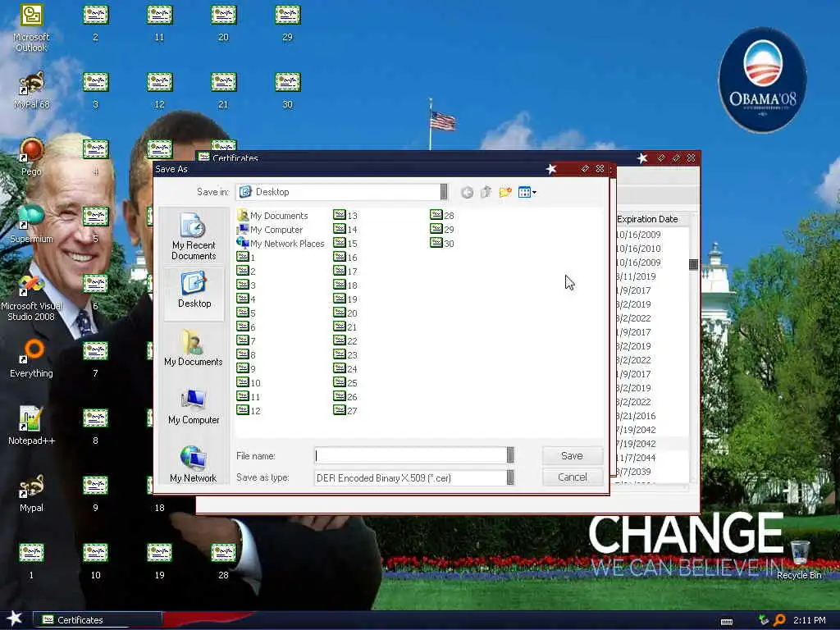Select file 20 in file list
840x630 pixels.
[345, 313]
